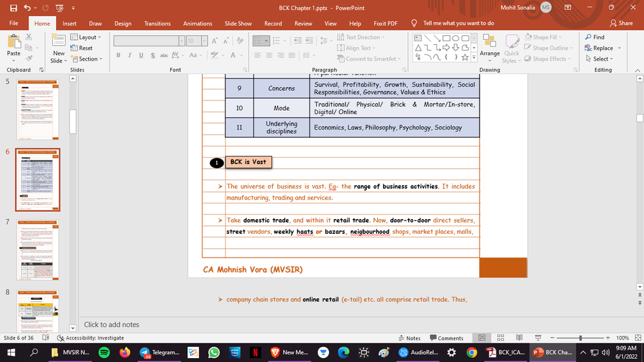Start Slide Show from status bar
The image size is (644, 362).
(x=538, y=338)
